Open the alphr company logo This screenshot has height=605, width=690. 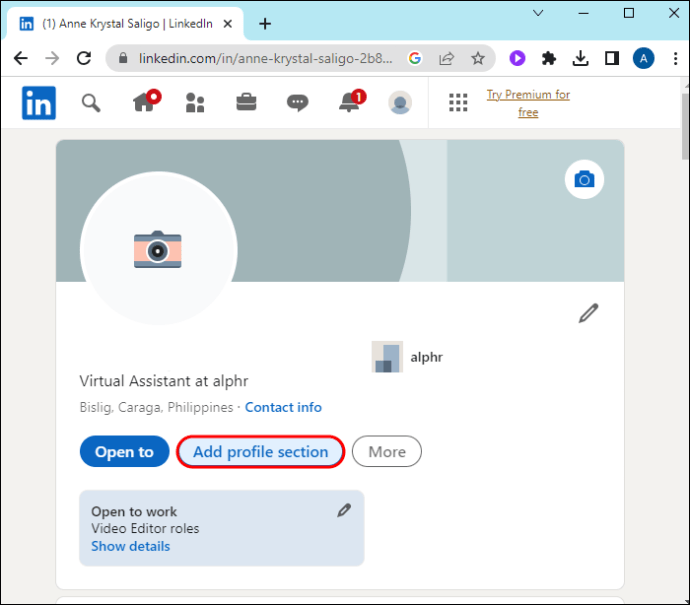tap(387, 357)
